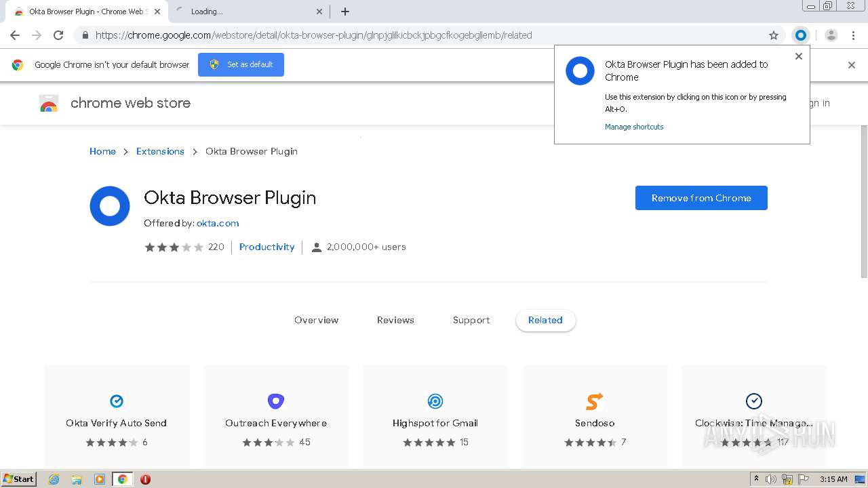Open the Okta extension toolbar icon
The width and height of the screenshot is (868, 488).
coord(801,35)
